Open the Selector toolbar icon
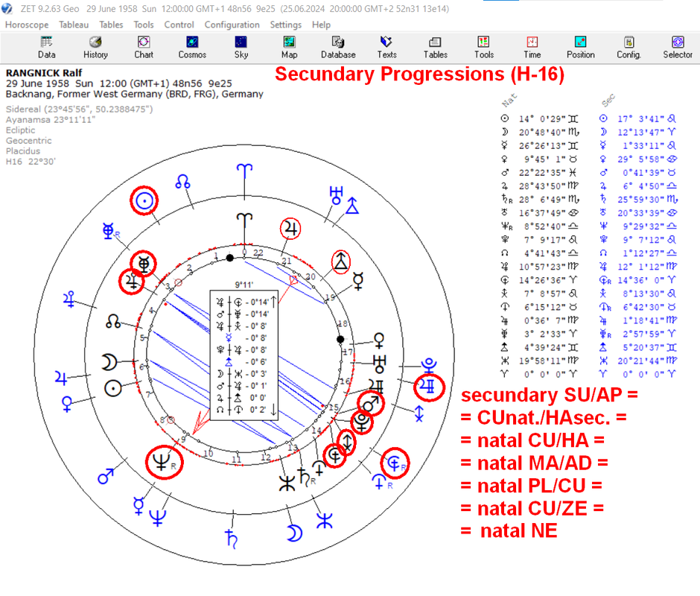Image resolution: width=700 pixels, height=596 pixels. [677, 48]
